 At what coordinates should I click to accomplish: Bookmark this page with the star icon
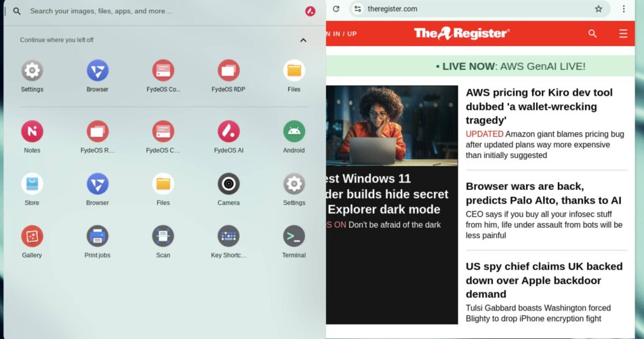coord(599,9)
